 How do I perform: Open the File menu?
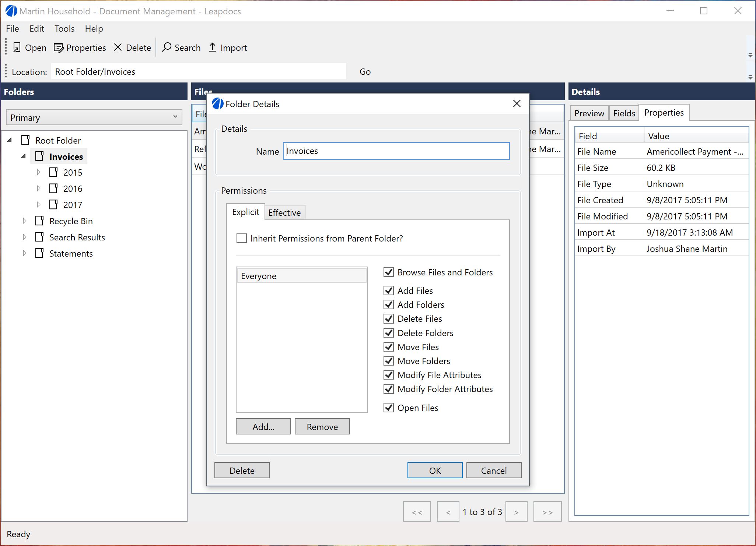tap(13, 29)
